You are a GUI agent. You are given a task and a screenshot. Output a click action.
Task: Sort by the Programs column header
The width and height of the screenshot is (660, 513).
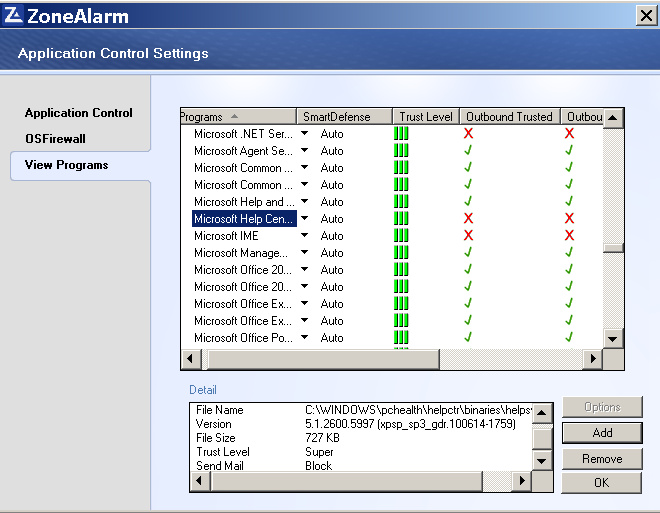click(x=238, y=117)
